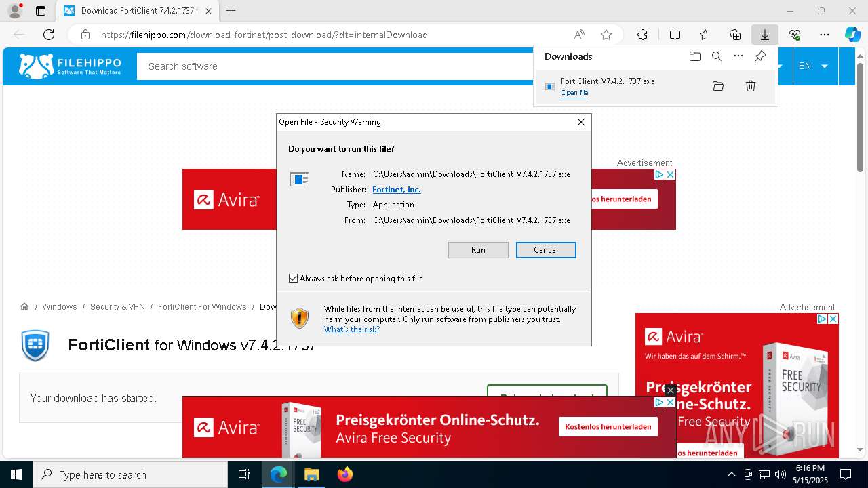
Task: Click FortiClient_V7.4.2.1737.exe in Downloads list
Action: (x=608, y=81)
